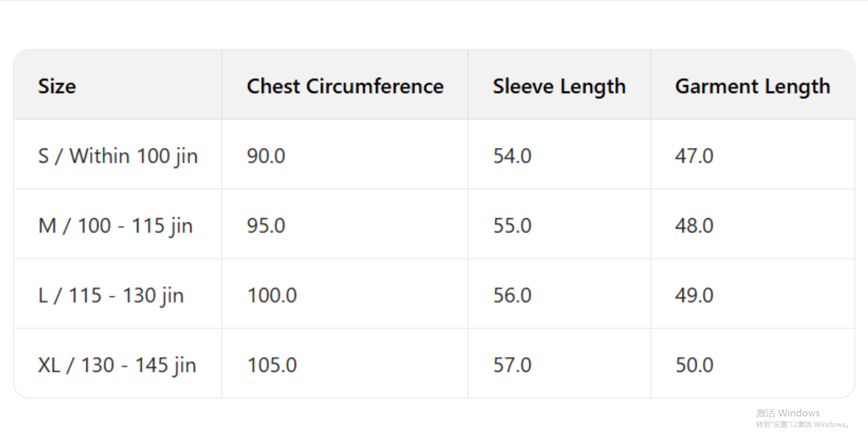868x445 pixels.
Task: Click the 54.0 sleeve length value
Action: point(512,156)
